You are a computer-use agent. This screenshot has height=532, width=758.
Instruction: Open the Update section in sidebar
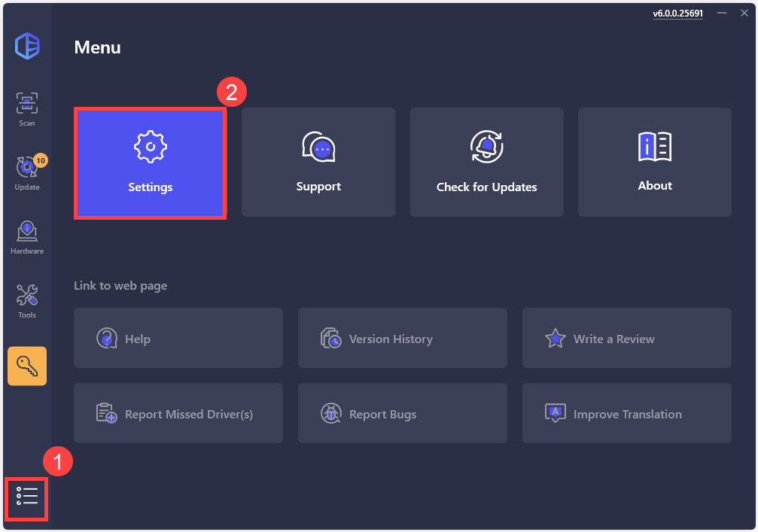[27, 173]
